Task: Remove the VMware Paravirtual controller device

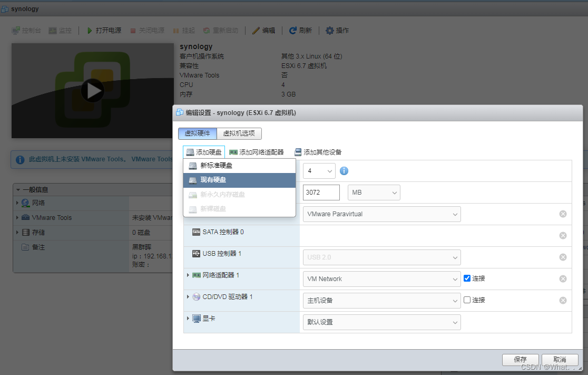Action: pyautogui.click(x=563, y=214)
